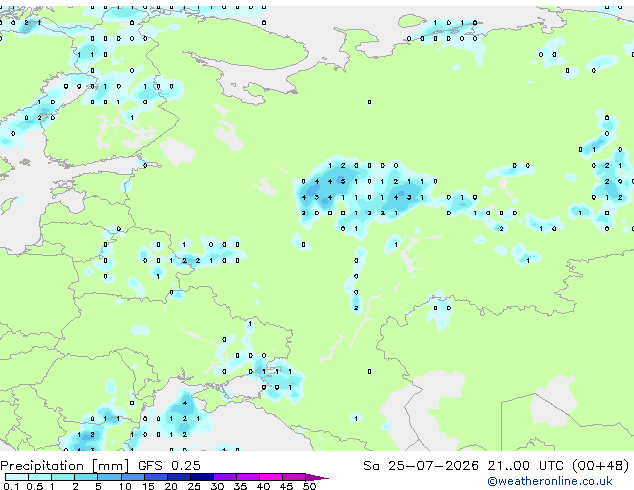This screenshot has height=490, width=634.
Task: Click the legend swatch between 2 and 5
Action: point(86,477)
